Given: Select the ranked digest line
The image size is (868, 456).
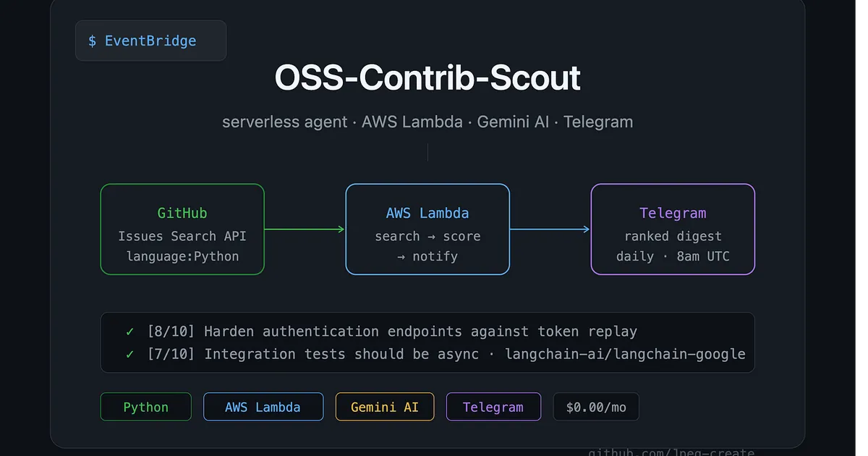Looking at the screenshot, I should point(673,236).
